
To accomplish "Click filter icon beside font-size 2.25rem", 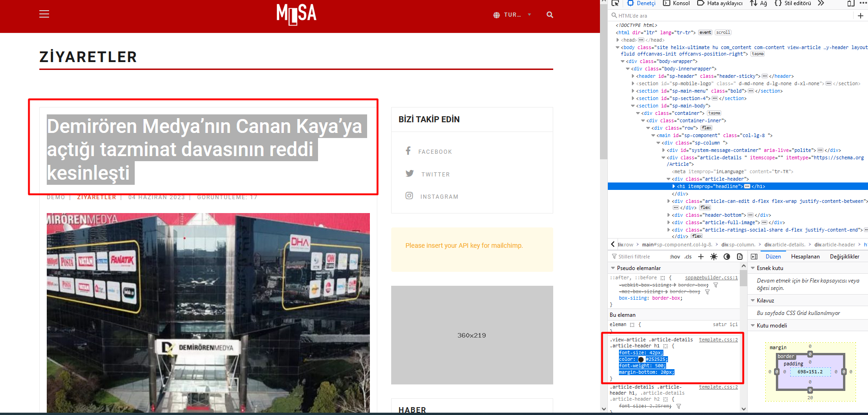I will pos(679,406).
